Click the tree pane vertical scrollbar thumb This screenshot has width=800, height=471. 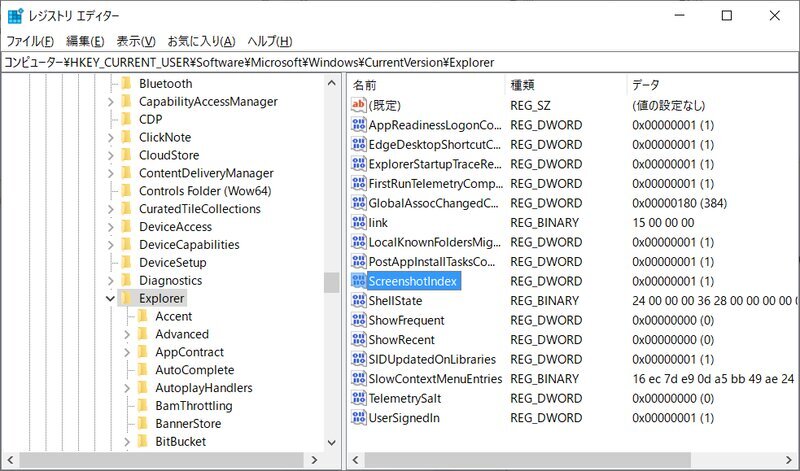pos(331,283)
